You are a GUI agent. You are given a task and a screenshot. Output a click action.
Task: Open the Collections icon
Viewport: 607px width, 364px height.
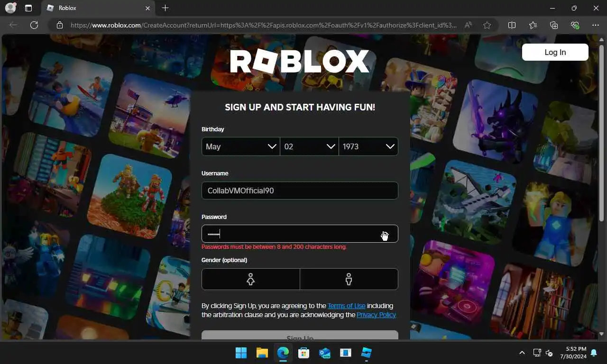click(x=554, y=25)
